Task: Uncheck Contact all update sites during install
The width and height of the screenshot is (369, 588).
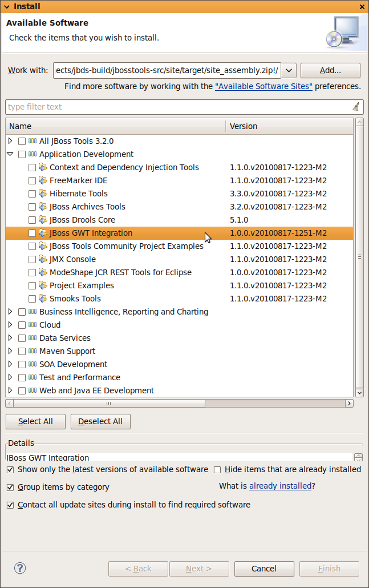Action: [10, 505]
